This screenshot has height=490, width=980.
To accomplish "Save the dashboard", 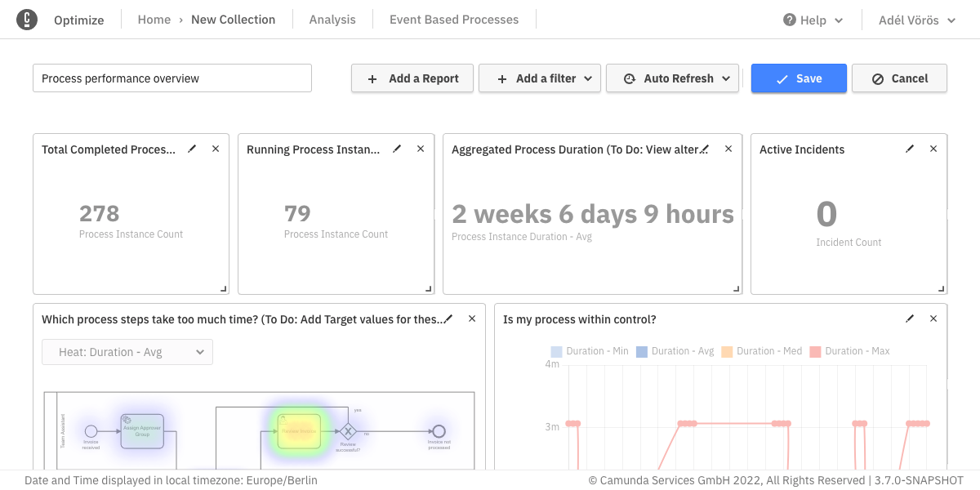I will coord(799,78).
